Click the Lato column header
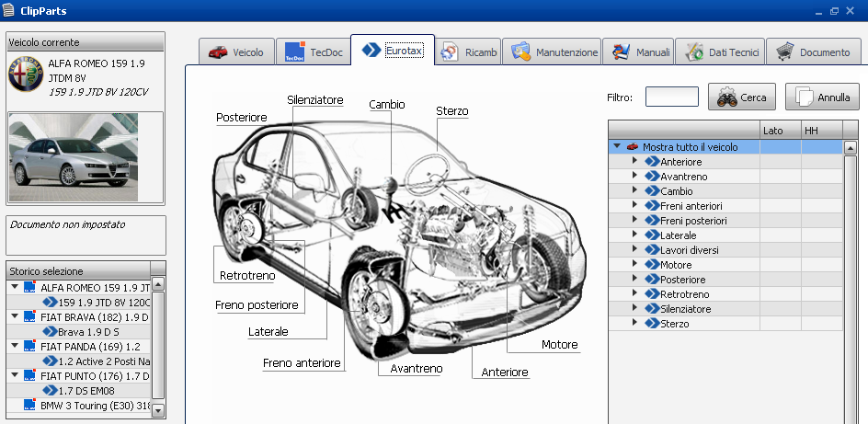The image size is (868, 424). (781, 131)
